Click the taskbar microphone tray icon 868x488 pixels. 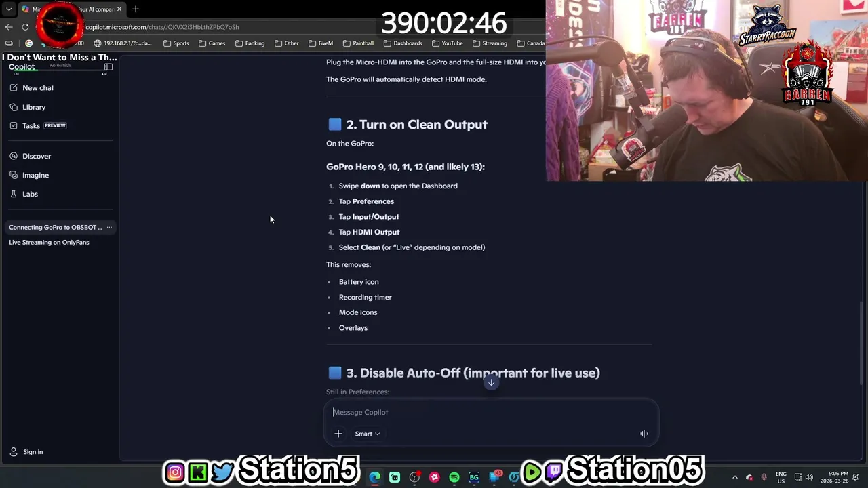[764, 477]
